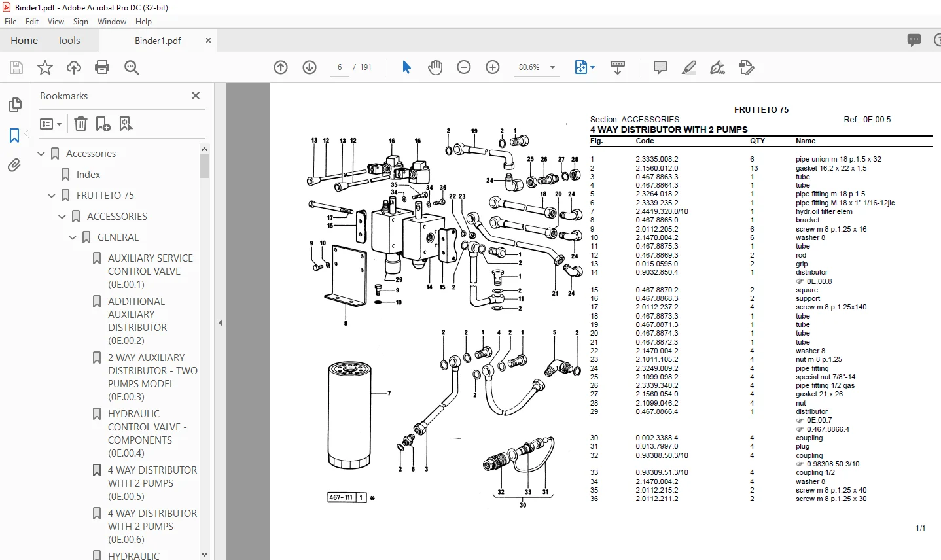The image size is (941, 560).
Task: Click part code 0.98309.51.3/10
Action: (x=662, y=472)
